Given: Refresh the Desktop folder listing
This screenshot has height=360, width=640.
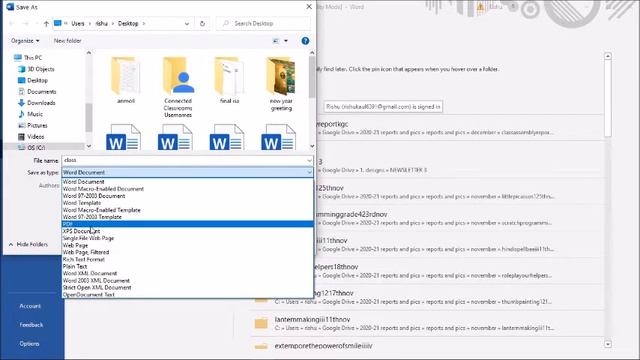Looking at the screenshot, I should pyautogui.click(x=202, y=24).
